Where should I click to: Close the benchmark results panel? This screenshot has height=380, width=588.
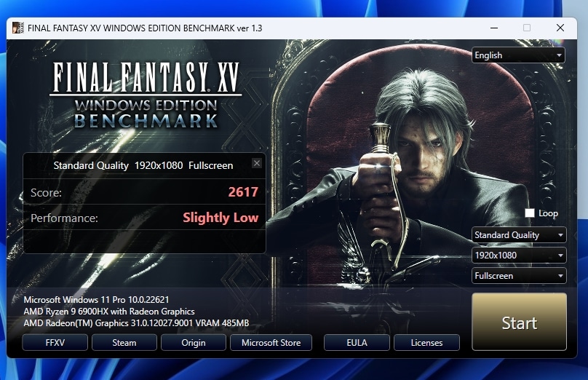point(256,164)
